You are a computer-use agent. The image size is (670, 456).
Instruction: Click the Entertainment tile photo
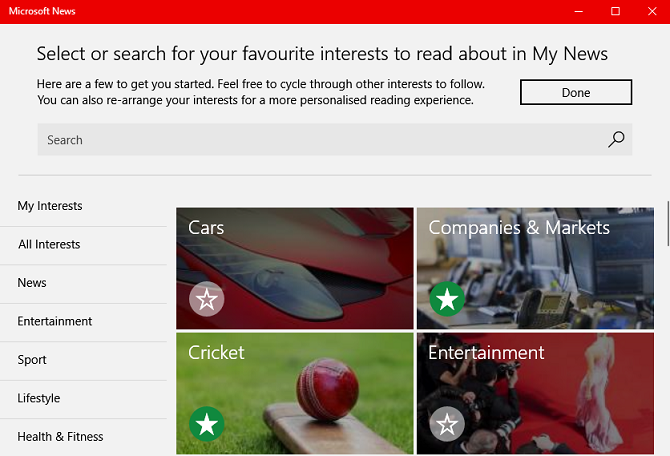(535, 394)
